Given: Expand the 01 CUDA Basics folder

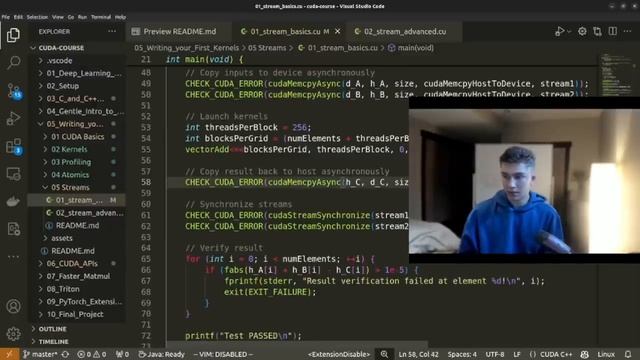Looking at the screenshot, I should coord(77,136).
